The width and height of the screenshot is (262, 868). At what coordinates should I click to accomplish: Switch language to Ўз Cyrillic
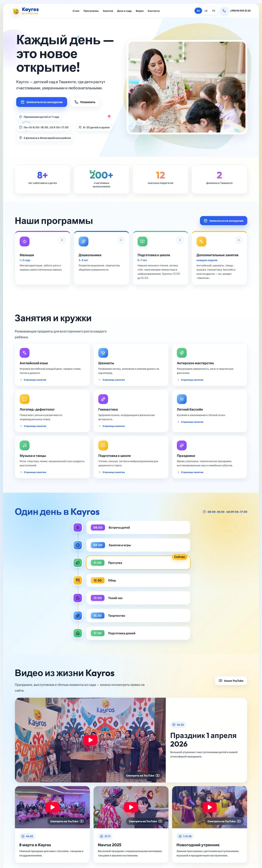(213, 11)
